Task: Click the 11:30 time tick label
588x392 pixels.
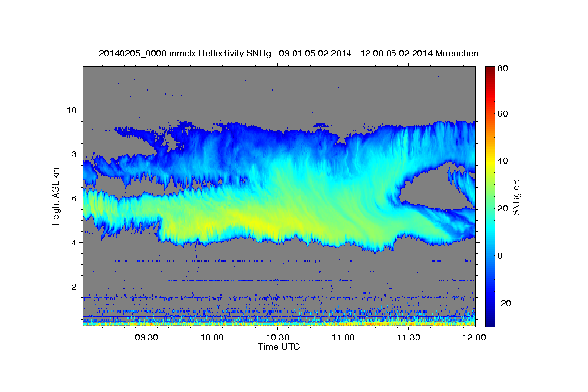Action: [x=409, y=337]
